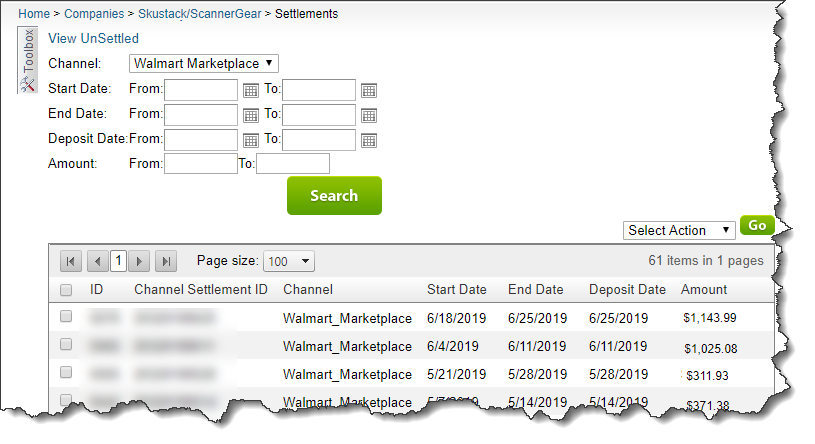Sort by the End Date column header
The width and height of the screenshot is (815, 444).
coord(536,290)
